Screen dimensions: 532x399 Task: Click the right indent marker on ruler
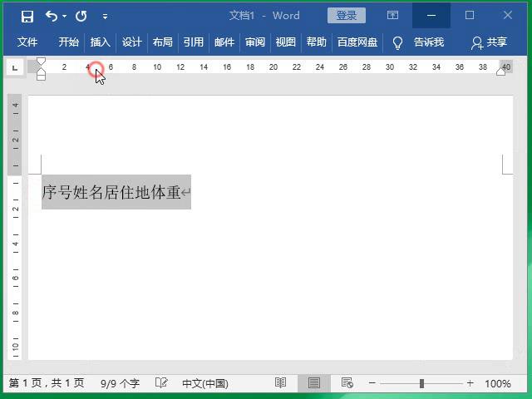click(x=500, y=71)
